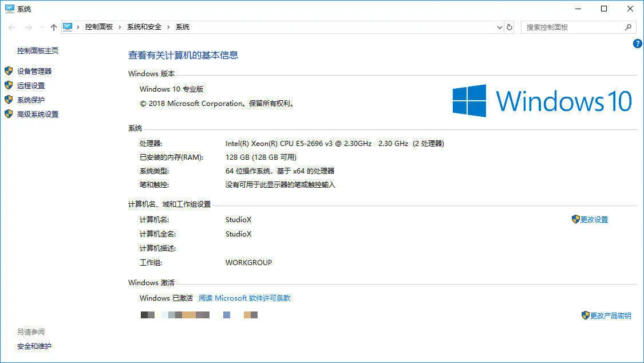
Task: Expand chevron after 系统和安全 breadcrumb
Action: click(x=168, y=27)
